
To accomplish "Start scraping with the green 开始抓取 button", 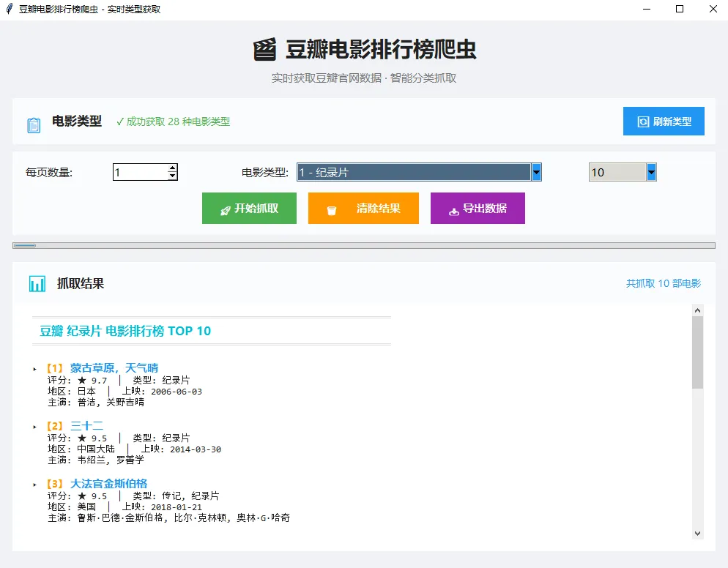I will pyautogui.click(x=249, y=209).
